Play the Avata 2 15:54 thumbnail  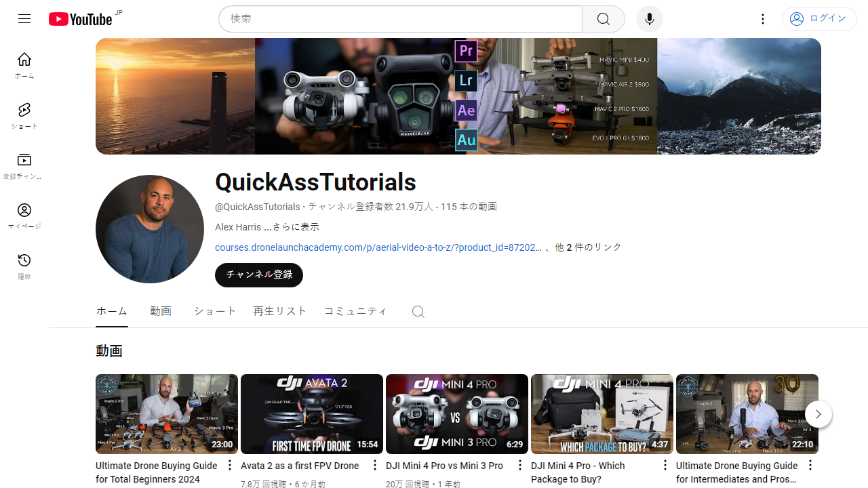(312, 414)
